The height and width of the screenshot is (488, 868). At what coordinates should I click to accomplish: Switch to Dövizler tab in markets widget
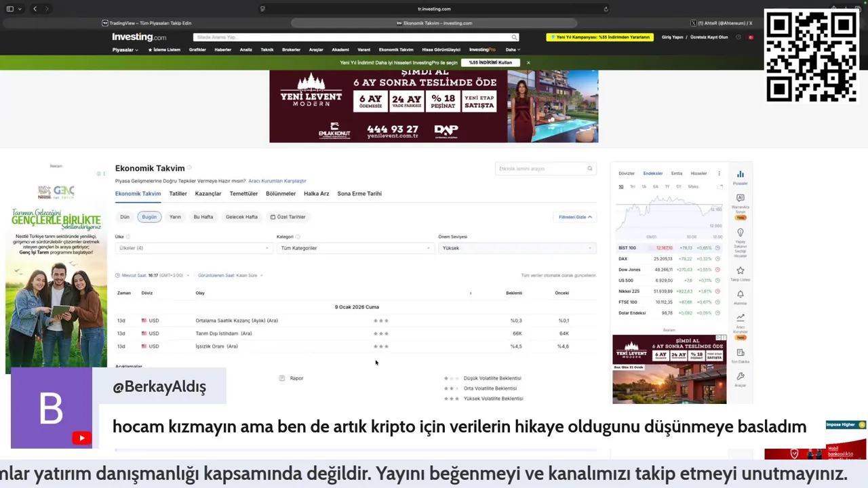click(627, 174)
